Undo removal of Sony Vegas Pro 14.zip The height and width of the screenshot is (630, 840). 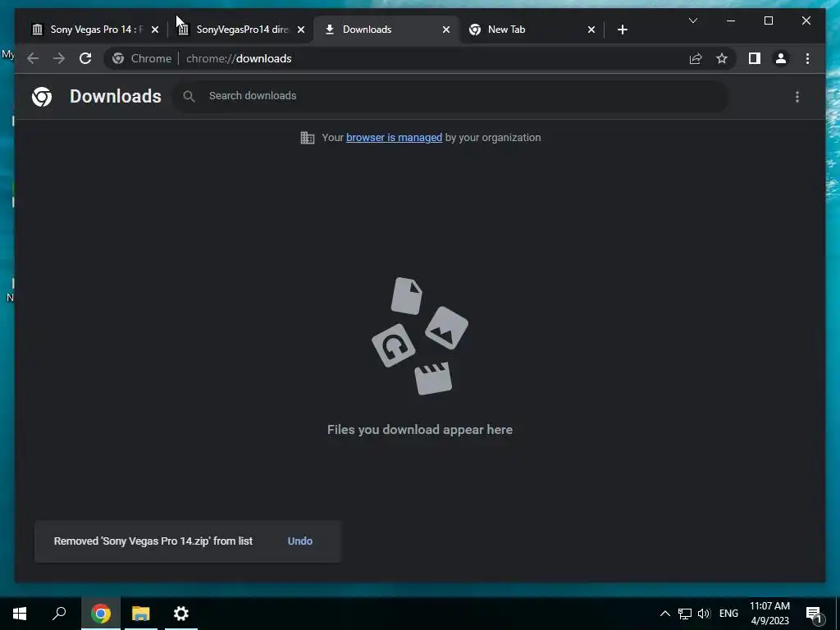point(300,541)
